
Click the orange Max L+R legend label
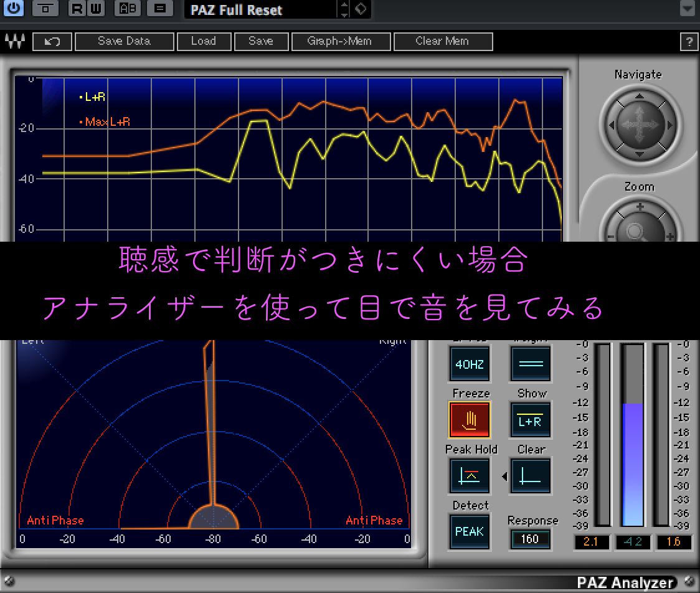pyautogui.click(x=105, y=121)
